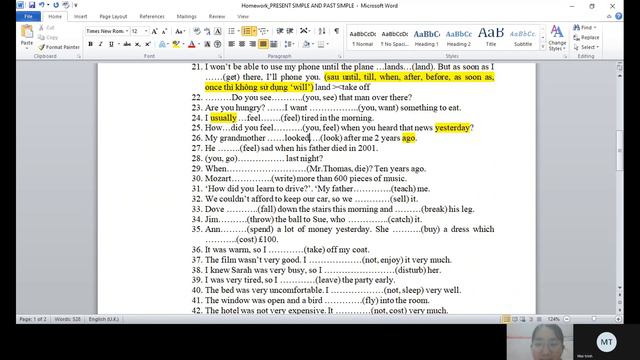Switch to the Insert tab
Viewport: 640px width, 360px height.
click(80, 16)
